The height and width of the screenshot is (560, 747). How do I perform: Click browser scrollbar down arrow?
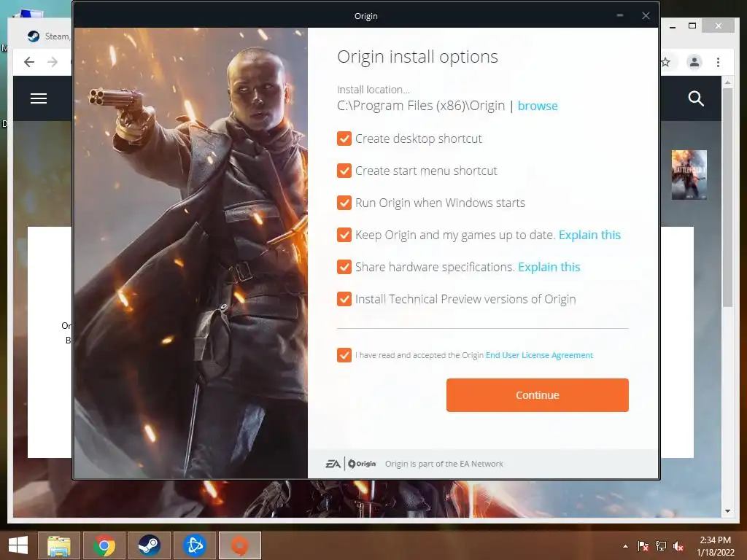[x=727, y=511]
